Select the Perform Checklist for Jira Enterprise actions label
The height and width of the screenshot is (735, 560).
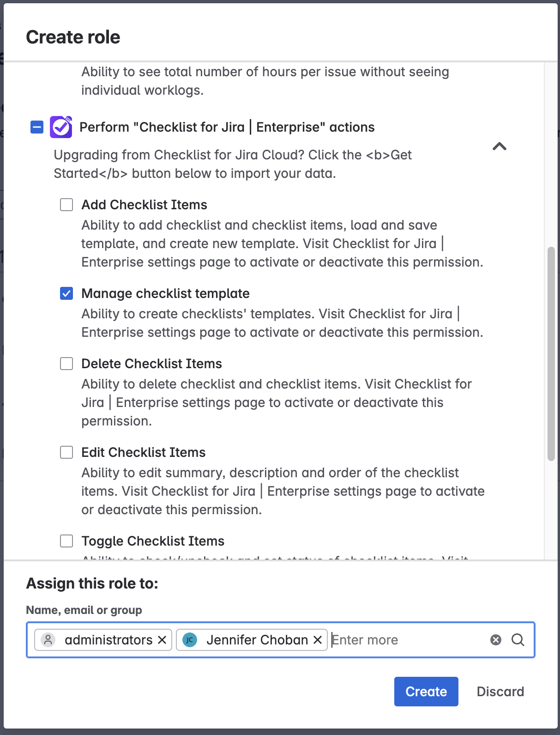(x=227, y=127)
